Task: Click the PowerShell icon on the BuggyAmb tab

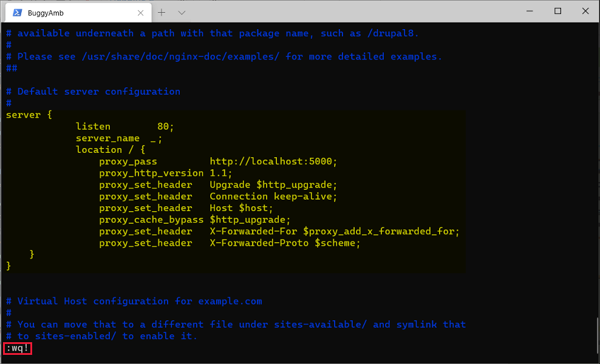Action: (x=17, y=12)
